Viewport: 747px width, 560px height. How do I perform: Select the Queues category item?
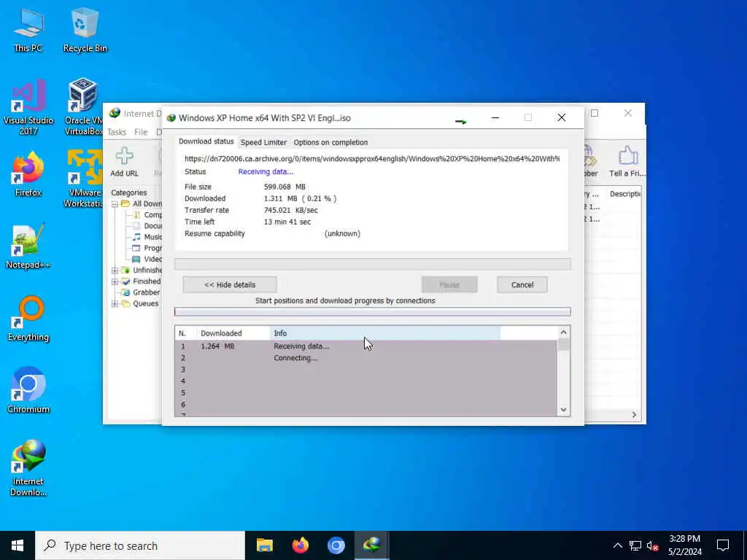click(x=145, y=303)
